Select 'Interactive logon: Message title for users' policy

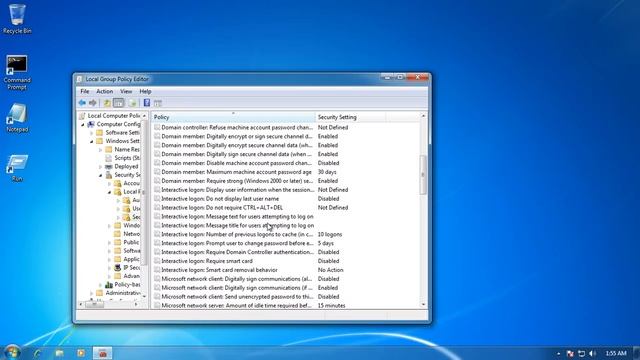tap(238, 226)
